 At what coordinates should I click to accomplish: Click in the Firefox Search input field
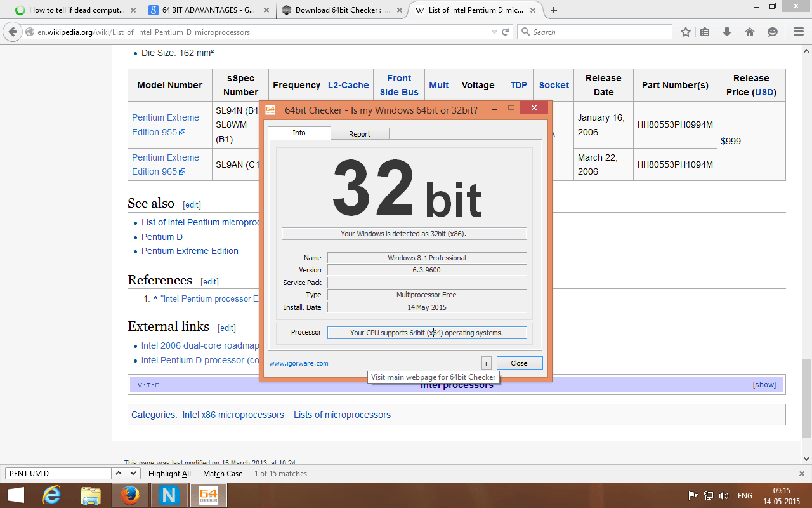599,32
